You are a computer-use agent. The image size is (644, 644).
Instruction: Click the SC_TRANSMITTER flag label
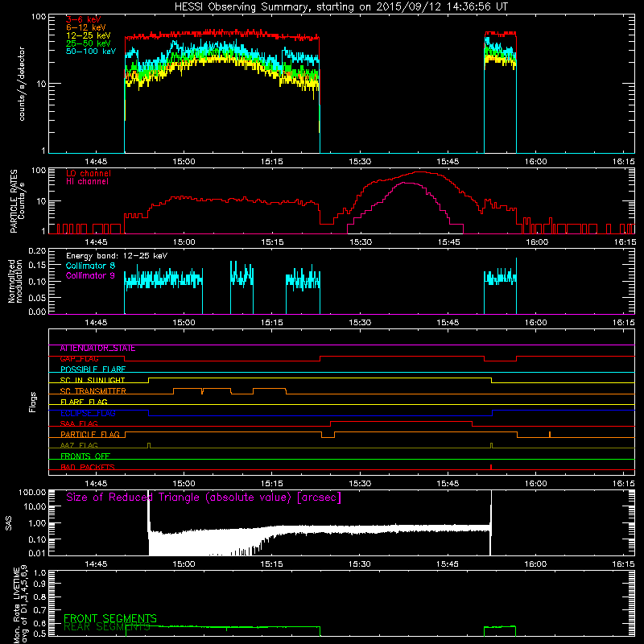coord(93,391)
